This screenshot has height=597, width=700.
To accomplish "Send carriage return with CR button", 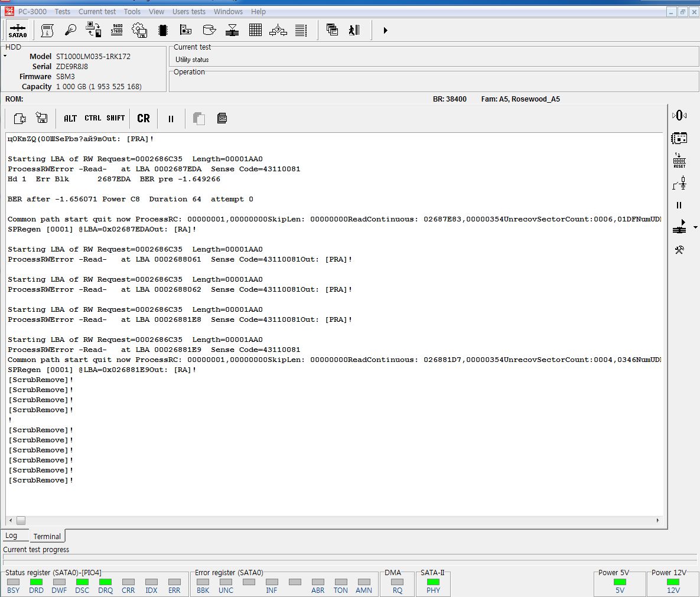I will (x=144, y=118).
